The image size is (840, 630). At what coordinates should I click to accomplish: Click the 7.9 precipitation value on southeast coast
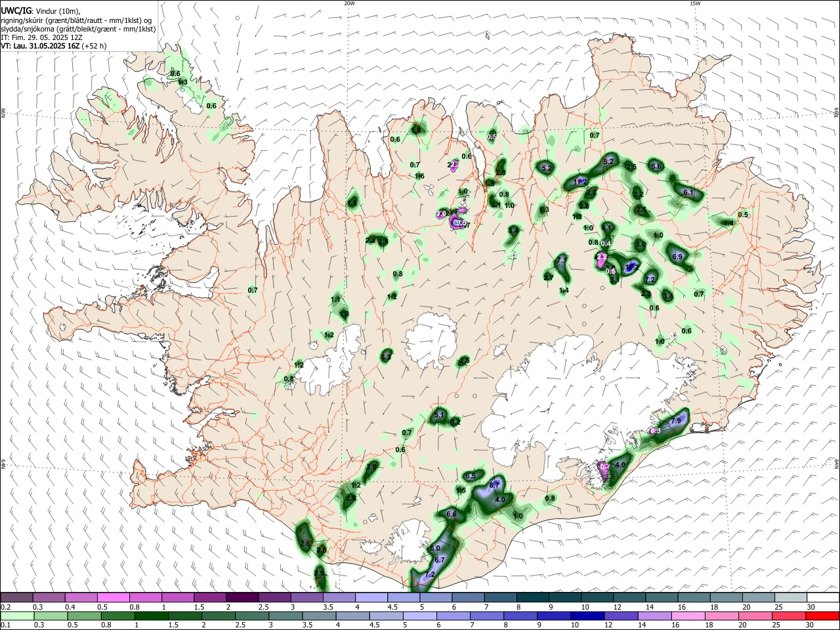tap(675, 421)
